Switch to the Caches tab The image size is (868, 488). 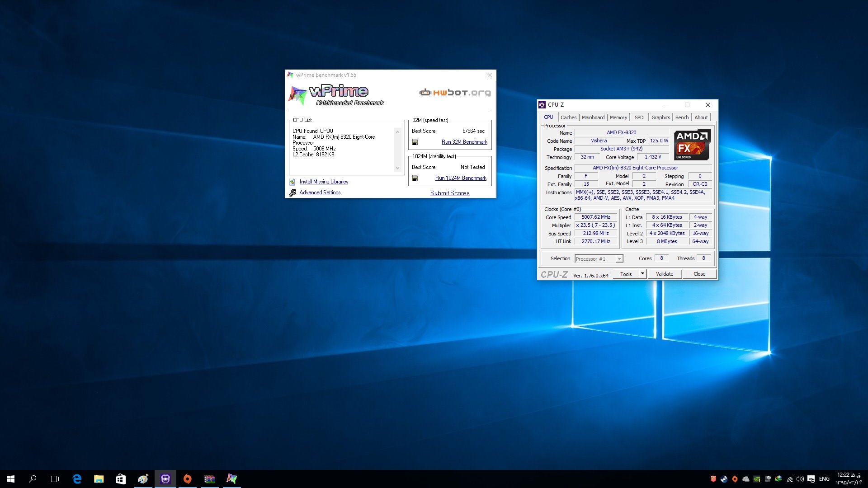(x=568, y=117)
